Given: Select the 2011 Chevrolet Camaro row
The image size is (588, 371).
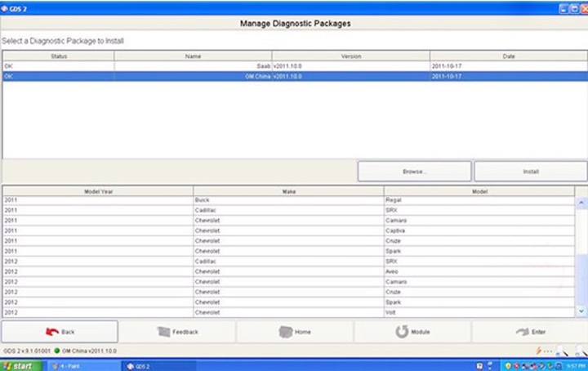Looking at the screenshot, I should pyautogui.click(x=289, y=221).
